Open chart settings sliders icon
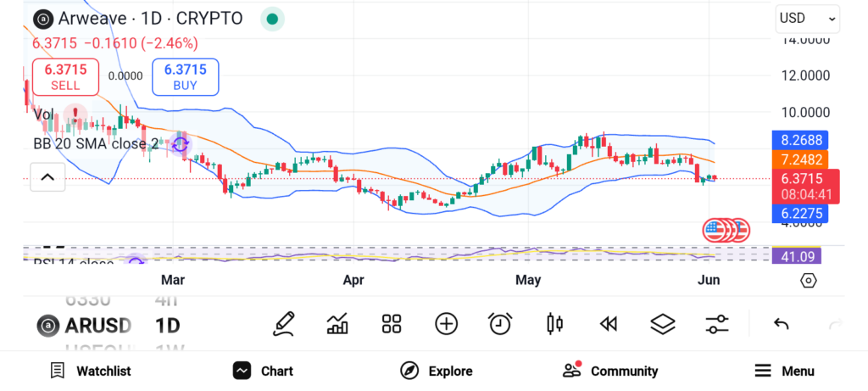 click(x=717, y=324)
